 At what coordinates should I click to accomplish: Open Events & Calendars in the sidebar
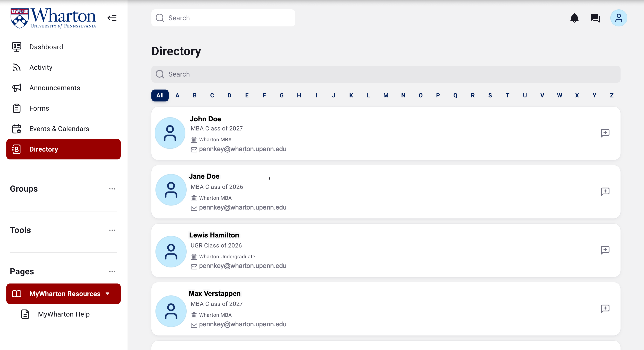(x=59, y=129)
